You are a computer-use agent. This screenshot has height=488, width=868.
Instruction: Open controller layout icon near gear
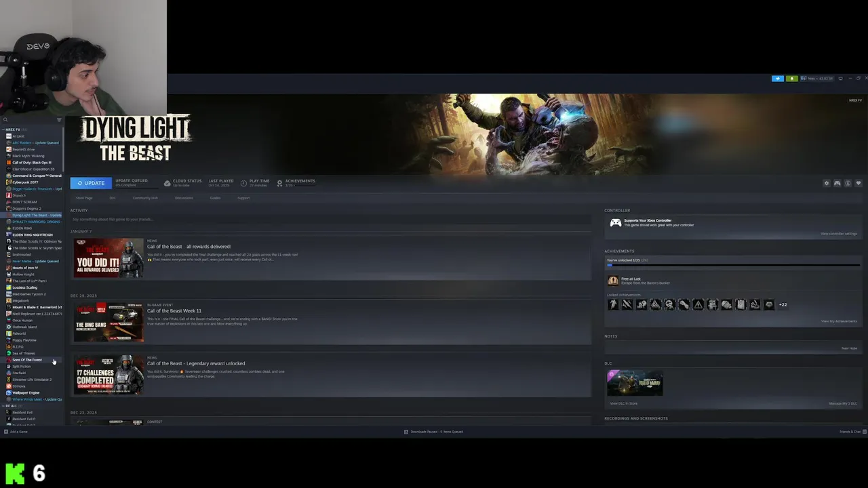coord(837,183)
